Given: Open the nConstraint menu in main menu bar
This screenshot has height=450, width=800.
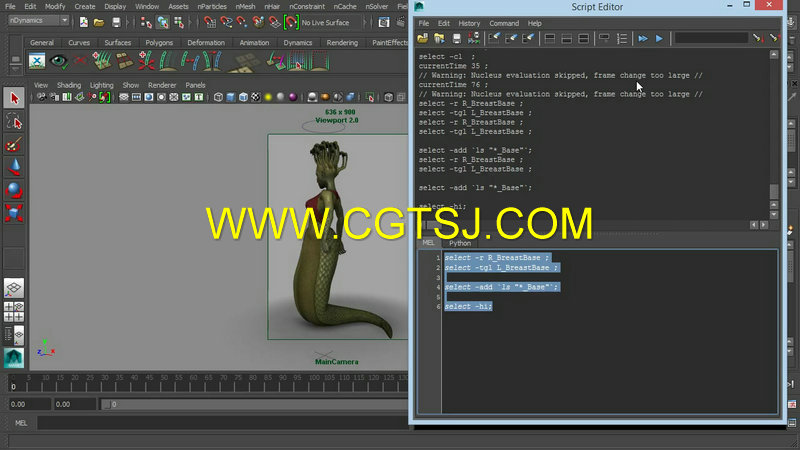Looking at the screenshot, I should [307, 7].
